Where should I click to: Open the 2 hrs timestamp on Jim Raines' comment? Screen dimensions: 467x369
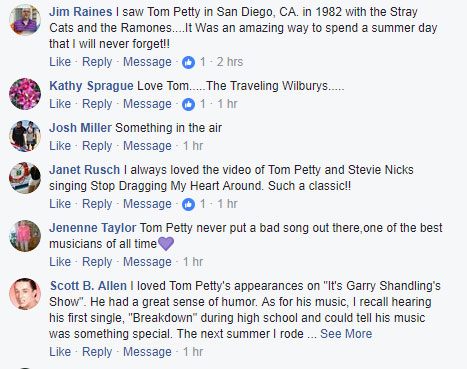230,62
